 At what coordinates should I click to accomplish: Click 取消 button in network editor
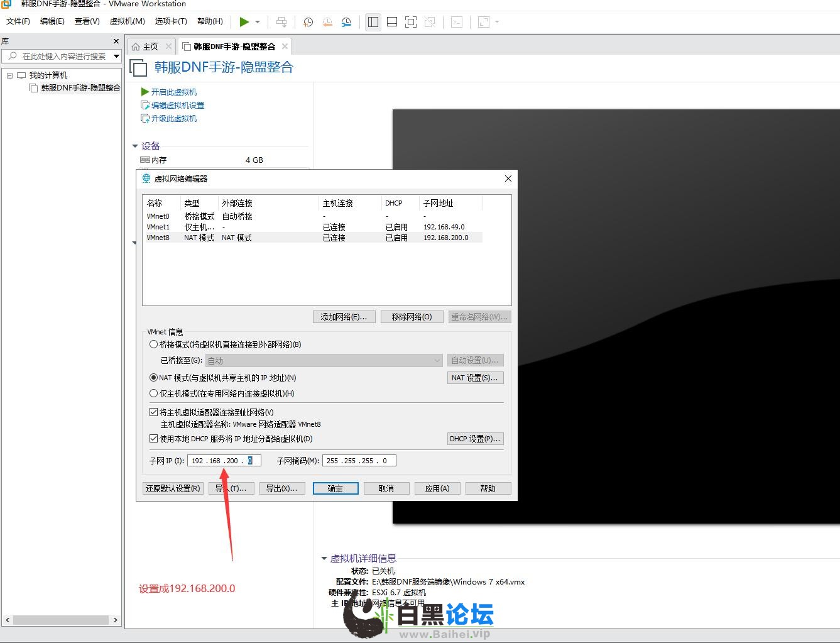386,488
